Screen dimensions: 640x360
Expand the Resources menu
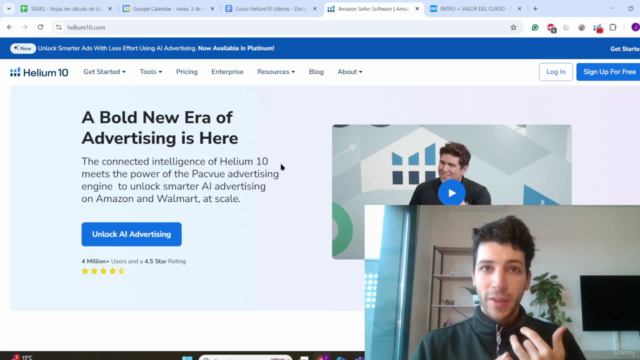point(276,72)
